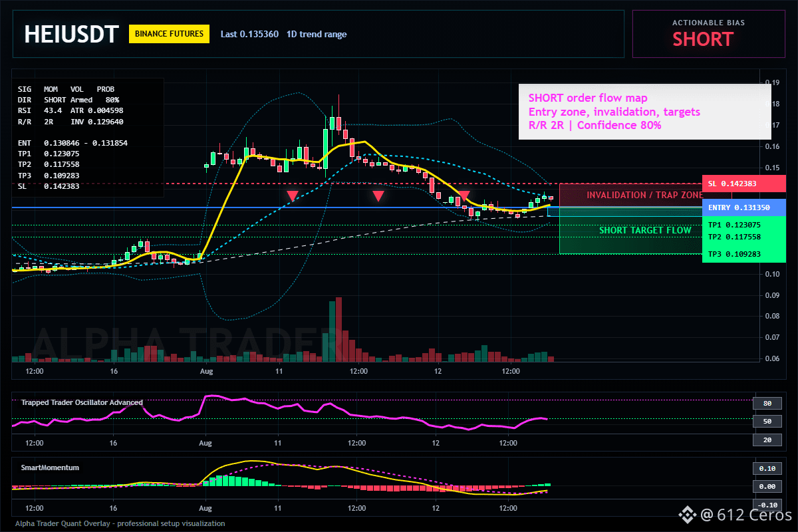Image resolution: width=798 pixels, height=532 pixels.
Task: Select the 'RSI 43.4 ATR 0.004598' row
Action: coord(70,110)
